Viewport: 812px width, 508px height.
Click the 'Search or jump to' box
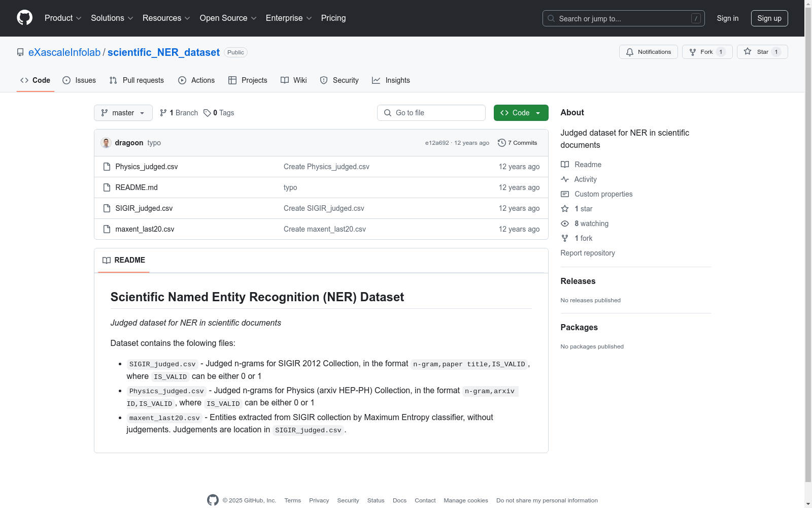point(624,18)
